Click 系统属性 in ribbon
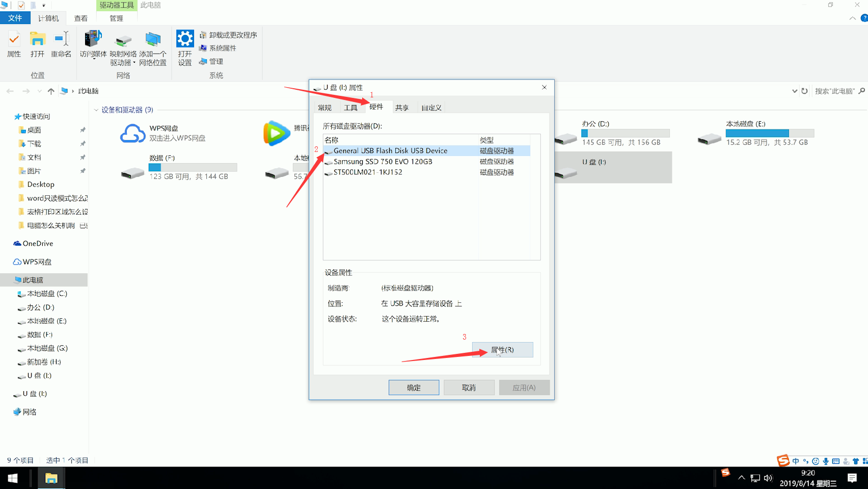The image size is (868, 489). point(218,48)
